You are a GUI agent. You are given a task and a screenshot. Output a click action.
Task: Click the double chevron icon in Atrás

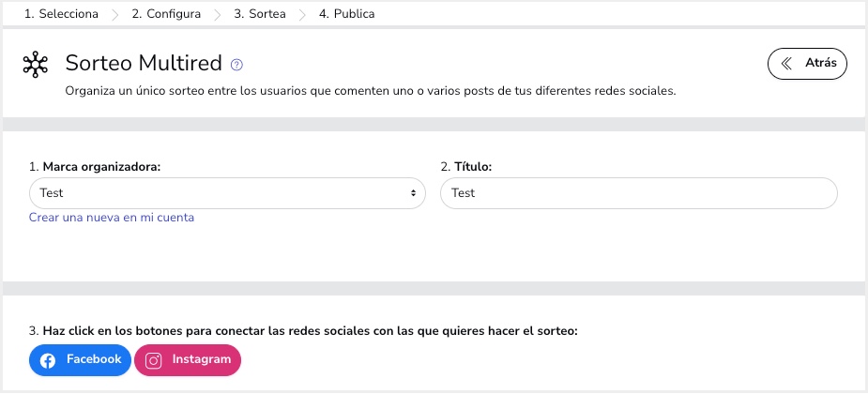click(x=786, y=64)
